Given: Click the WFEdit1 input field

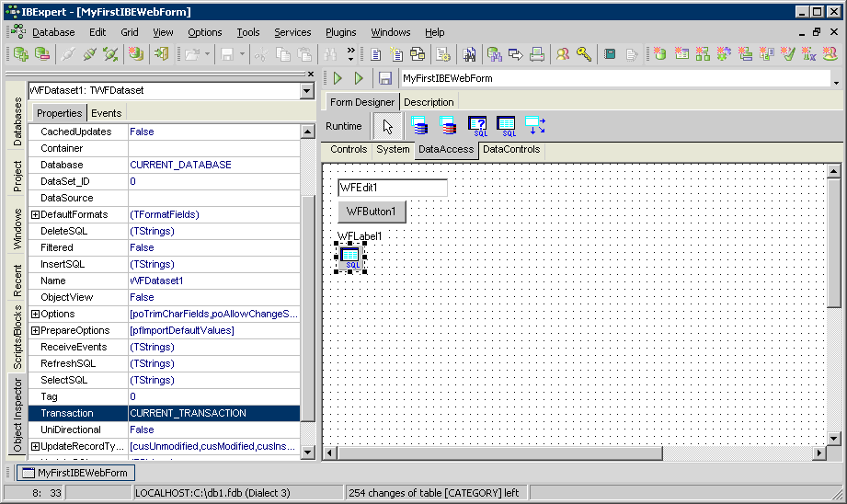Looking at the screenshot, I should click(393, 188).
